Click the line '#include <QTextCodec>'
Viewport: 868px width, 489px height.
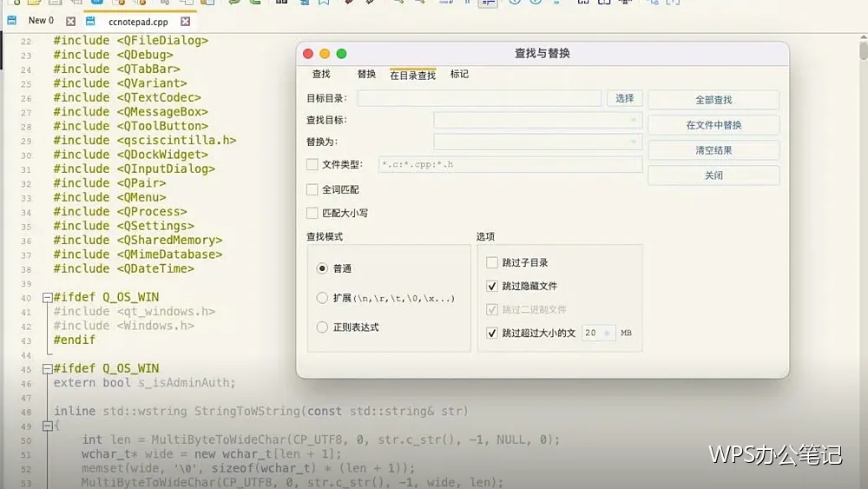(x=128, y=97)
